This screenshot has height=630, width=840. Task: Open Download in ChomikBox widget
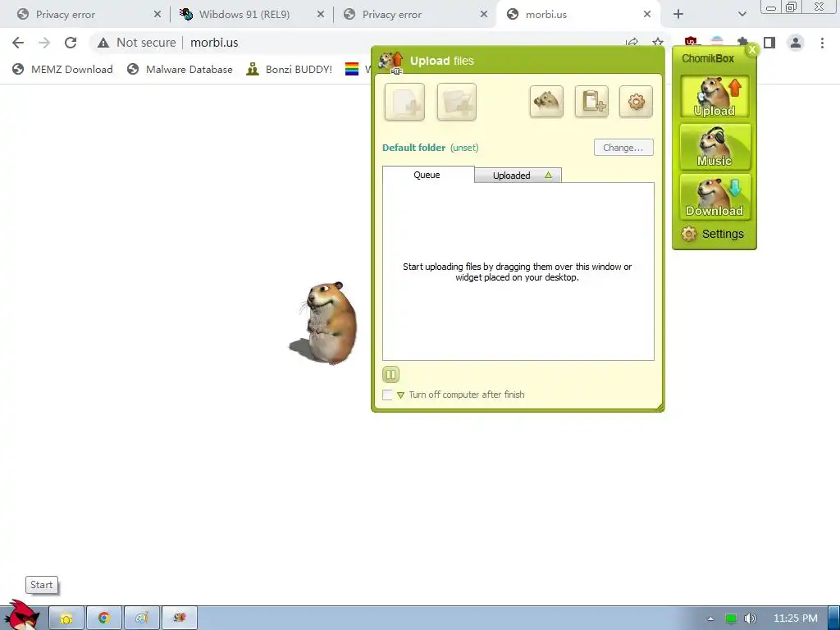(x=714, y=197)
